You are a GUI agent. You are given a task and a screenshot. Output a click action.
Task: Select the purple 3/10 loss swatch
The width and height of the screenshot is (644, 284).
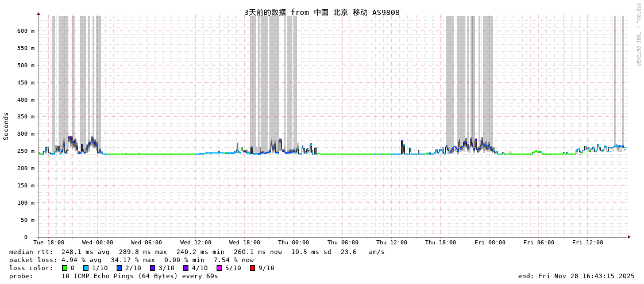click(x=153, y=268)
